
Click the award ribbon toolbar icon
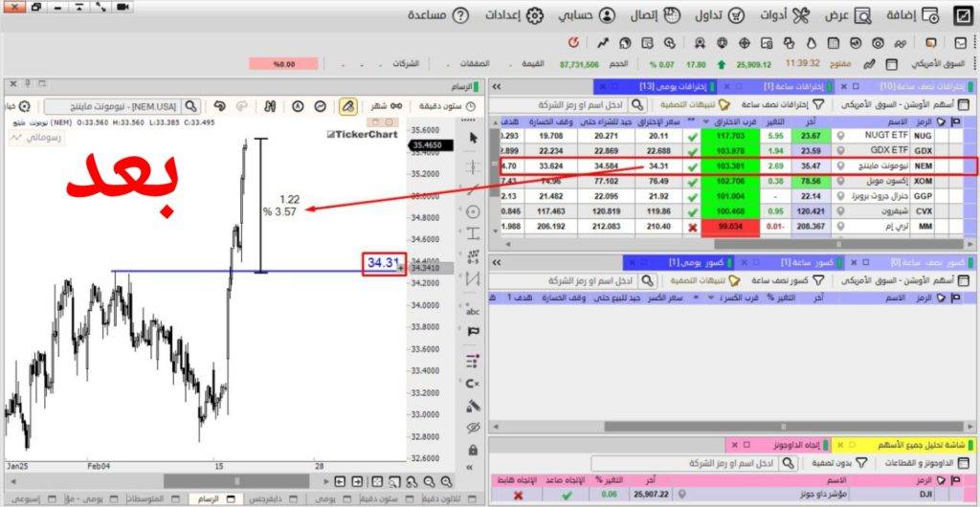tap(700, 43)
